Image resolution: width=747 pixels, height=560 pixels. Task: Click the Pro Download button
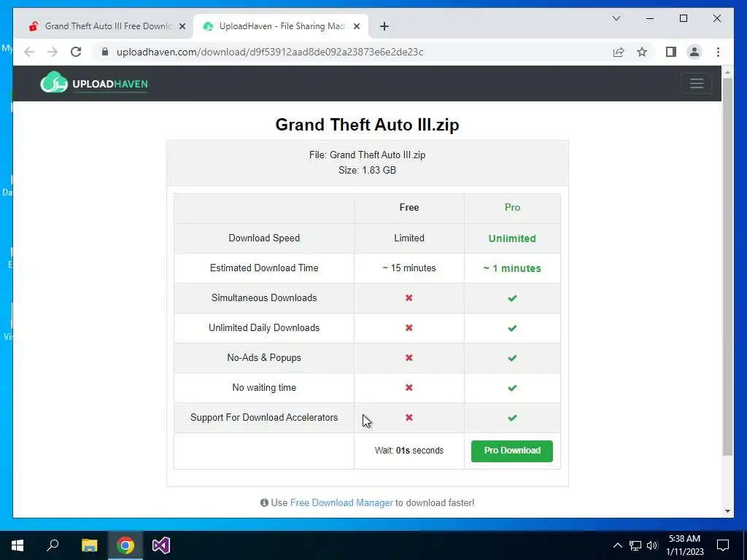(x=511, y=451)
